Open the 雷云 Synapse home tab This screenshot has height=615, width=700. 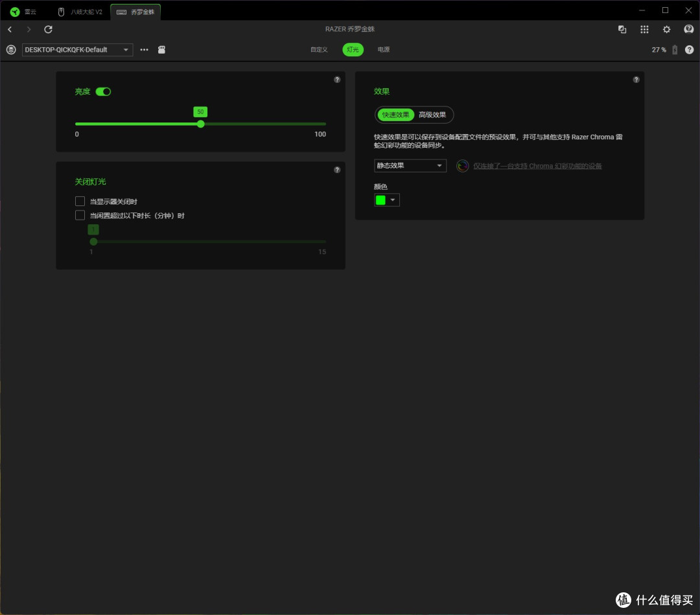(x=23, y=12)
